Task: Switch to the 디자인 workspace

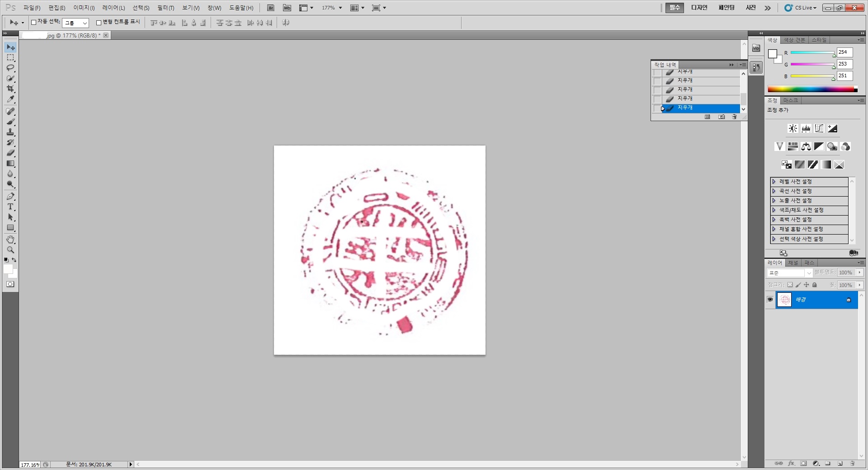Action: 699,8
